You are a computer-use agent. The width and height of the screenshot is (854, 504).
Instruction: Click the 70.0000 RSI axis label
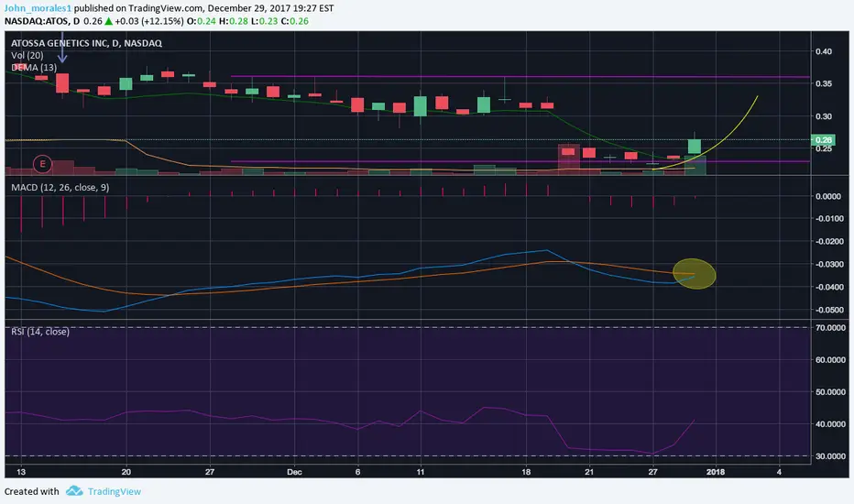coord(830,327)
